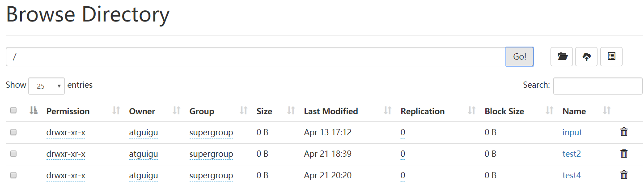The image size is (644, 185).
Task: Click trash icon for test2 row
Action: pyautogui.click(x=624, y=154)
